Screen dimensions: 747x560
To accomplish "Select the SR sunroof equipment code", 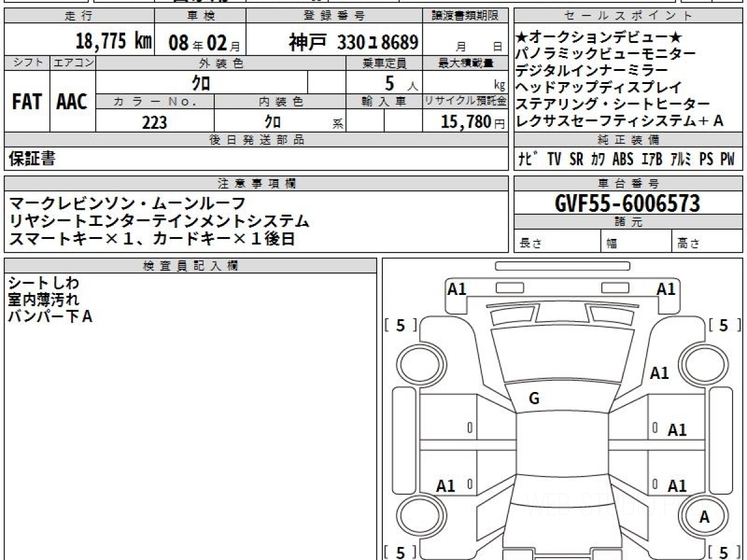I will (x=576, y=159).
